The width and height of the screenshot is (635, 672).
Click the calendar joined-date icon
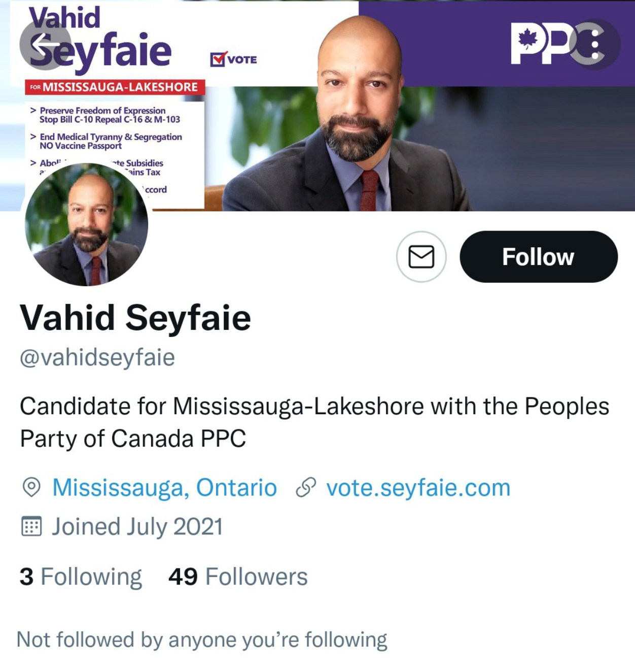pyautogui.click(x=31, y=526)
